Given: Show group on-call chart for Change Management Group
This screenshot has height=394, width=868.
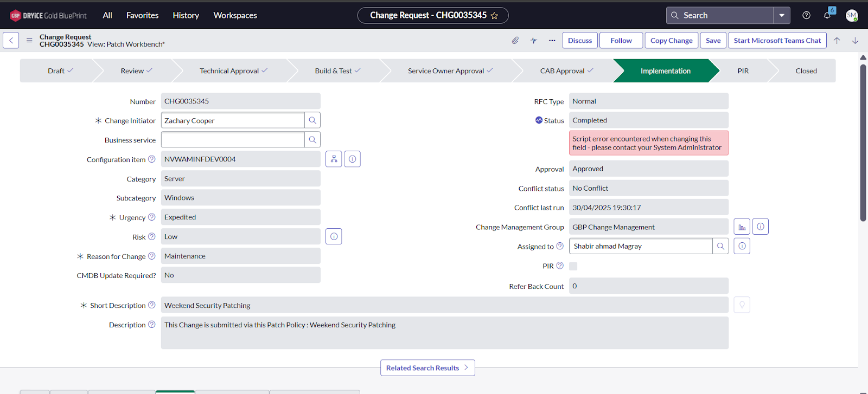Looking at the screenshot, I should (x=742, y=227).
